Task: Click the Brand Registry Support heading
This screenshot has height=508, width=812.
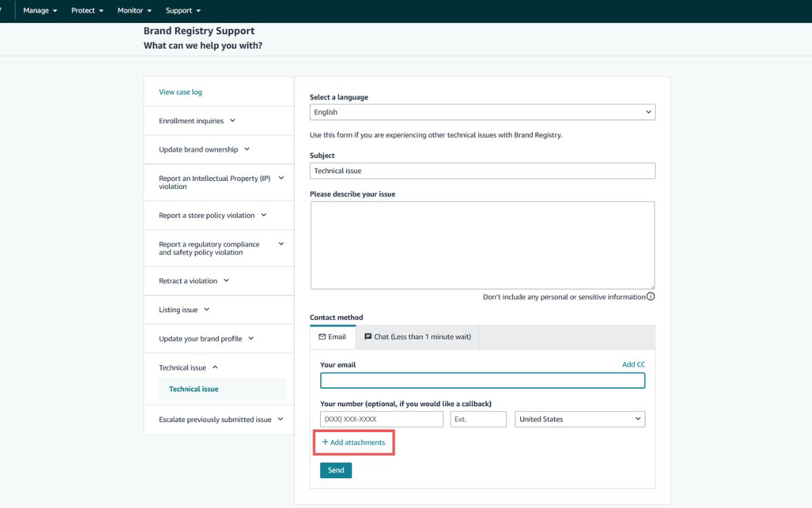Action: 199,31
